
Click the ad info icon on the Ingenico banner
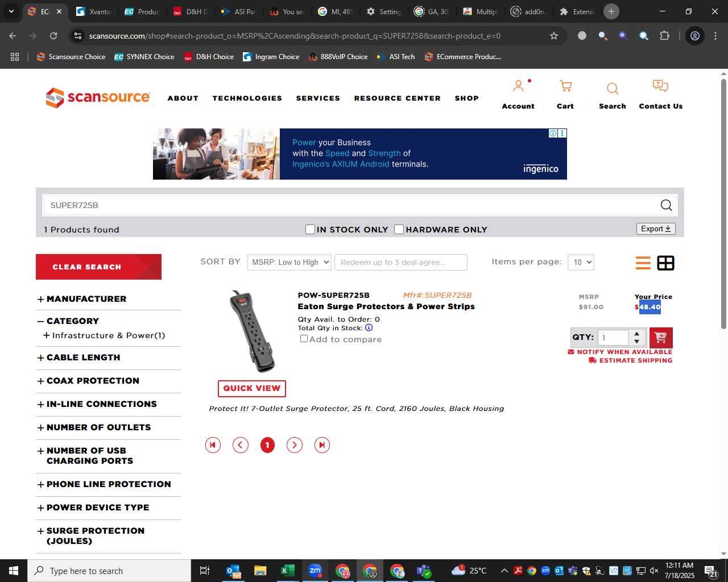(553, 133)
